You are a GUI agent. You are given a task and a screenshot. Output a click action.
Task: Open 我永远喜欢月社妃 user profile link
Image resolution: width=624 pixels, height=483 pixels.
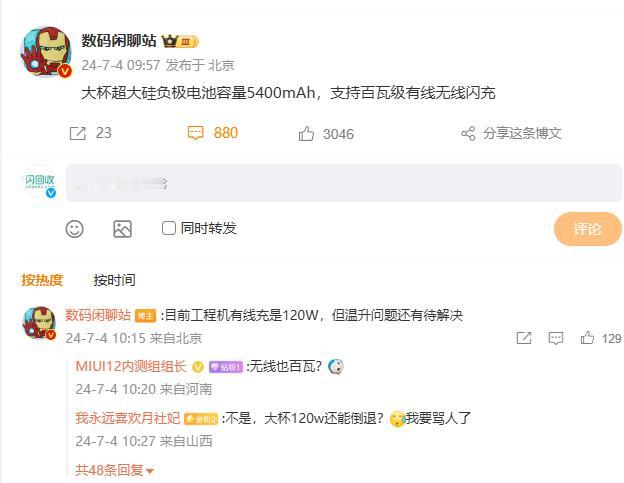point(128,418)
